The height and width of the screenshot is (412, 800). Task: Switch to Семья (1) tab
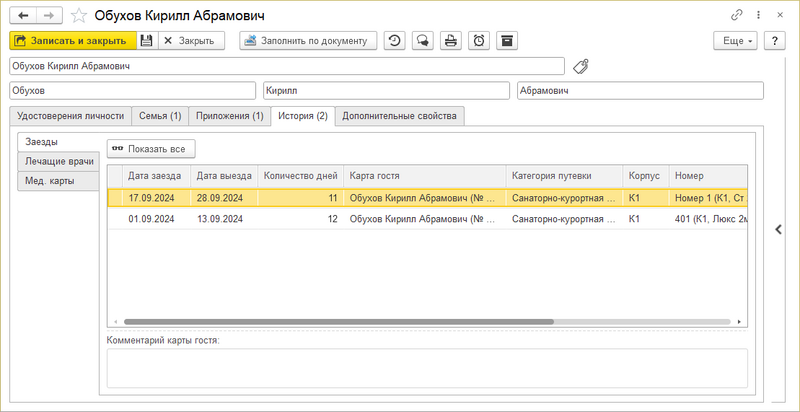point(160,116)
